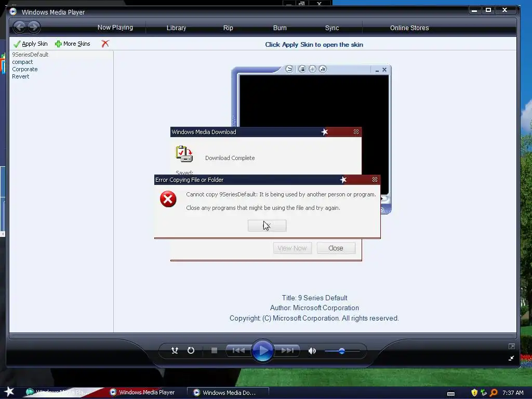Switch to the Burn tab

click(x=280, y=28)
